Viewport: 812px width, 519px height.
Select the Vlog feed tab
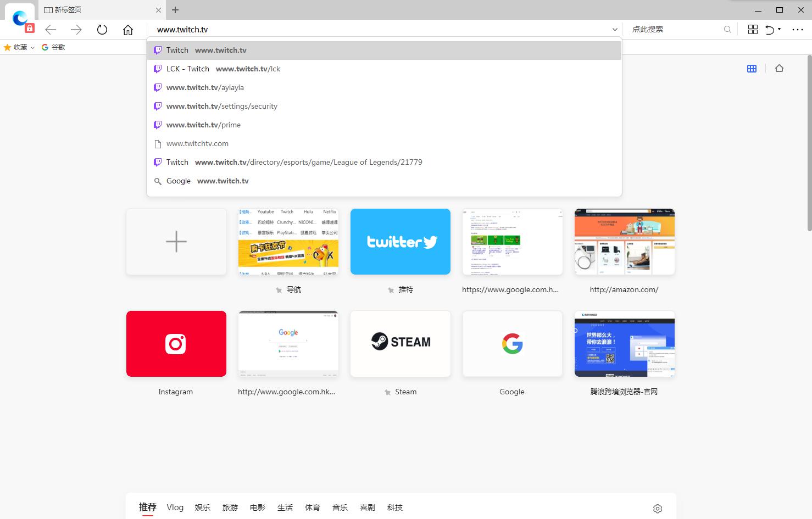coord(175,507)
